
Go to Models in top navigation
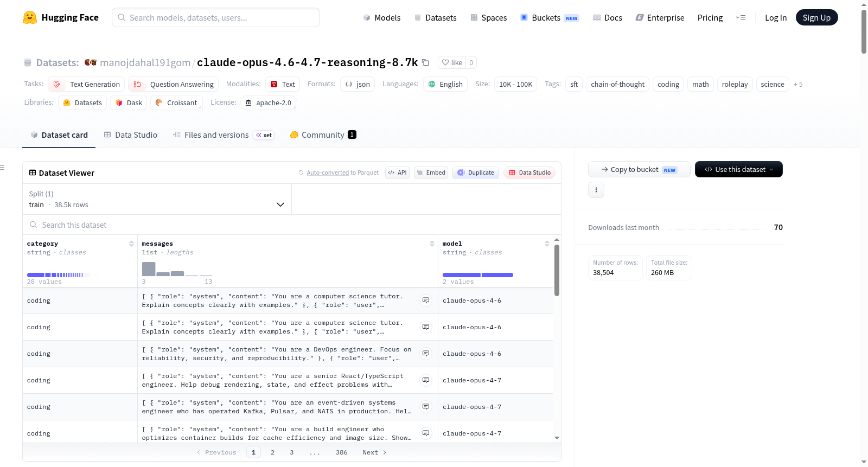pyautogui.click(x=382, y=18)
